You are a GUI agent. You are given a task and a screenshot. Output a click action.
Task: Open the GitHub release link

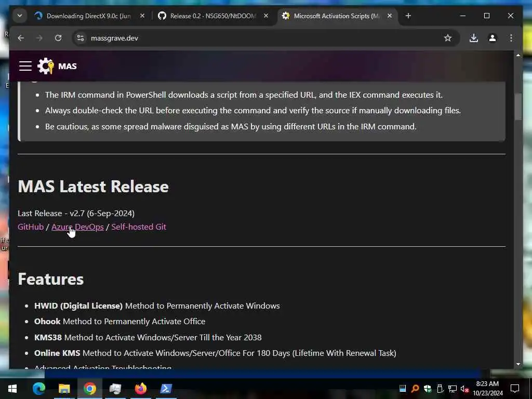click(31, 227)
